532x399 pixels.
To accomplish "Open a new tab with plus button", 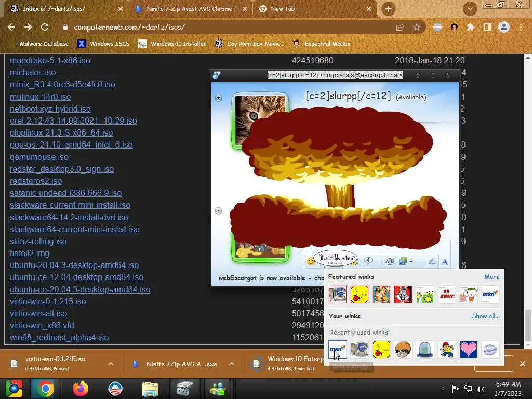I will pyautogui.click(x=389, y=9).
